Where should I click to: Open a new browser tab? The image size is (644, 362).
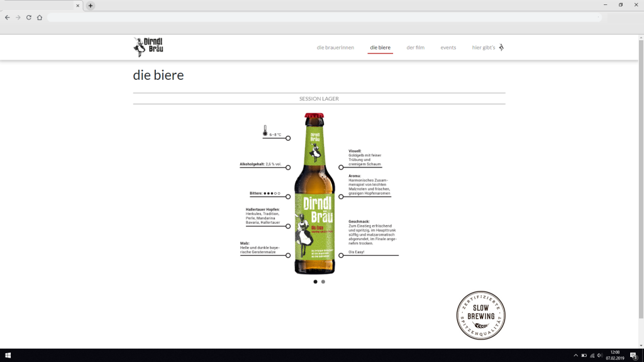[x=91, y=6]
